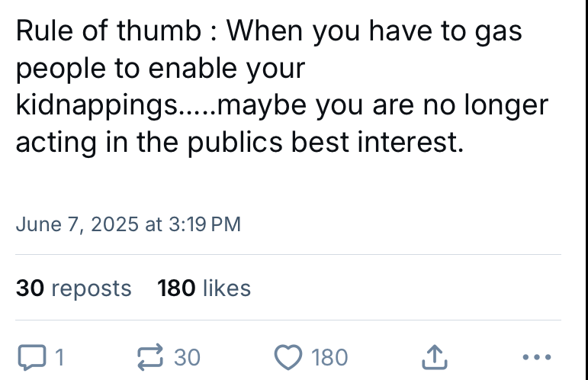
Task: Click the 30 count beside repost arrows
Action: click(187, 357)
